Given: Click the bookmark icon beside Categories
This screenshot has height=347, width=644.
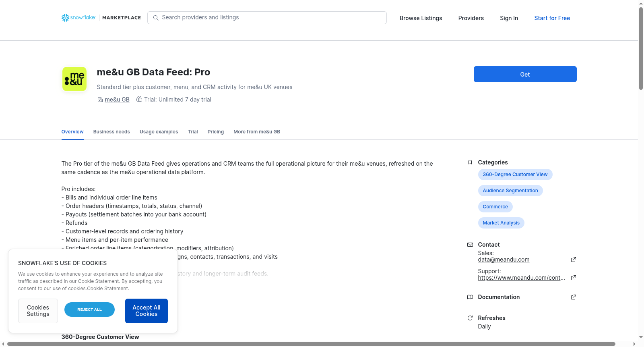Looking at the screenshot, I should pos(470,162).
